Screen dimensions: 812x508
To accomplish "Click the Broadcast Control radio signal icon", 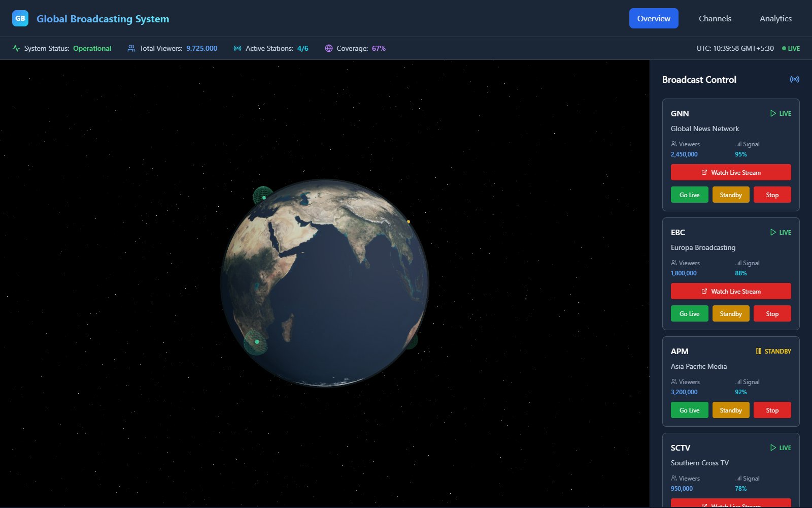I will (x=795, y=79).
